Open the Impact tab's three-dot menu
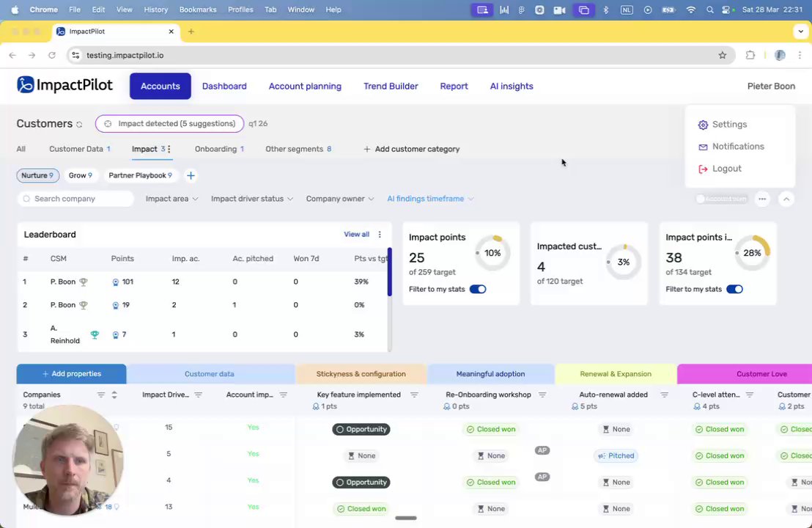812x528 pixels. 169,149
